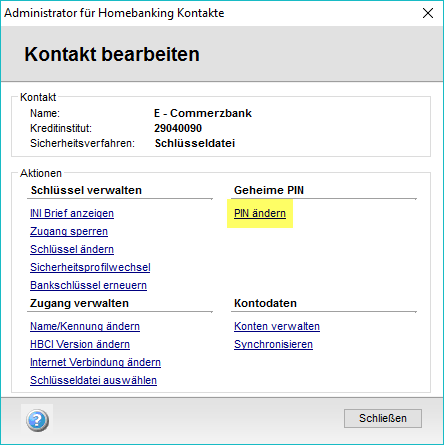Click Bankschlüssel erneuern
The width and height of the screenshot is (444, 445).
[x=88, y=285]
